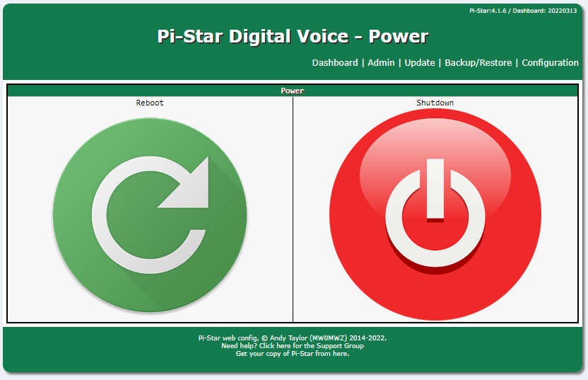
Task: Open the Dashboard page
Action: click(335, 63)
